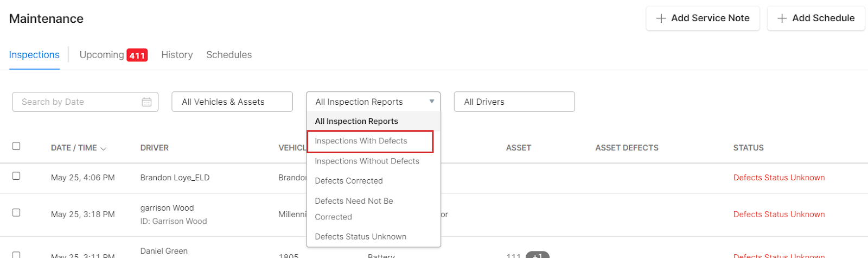Collapse the All Inspection Reports dropdown
Viewport: 868px width, 258px height.
431,102
